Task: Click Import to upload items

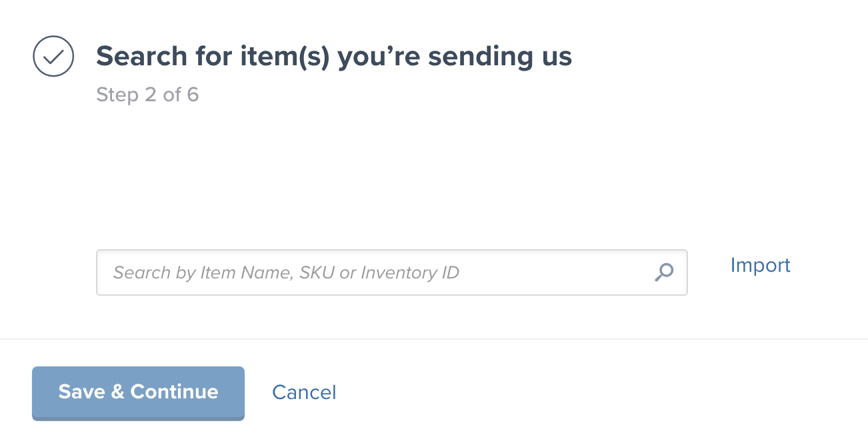Action: tap(760, 265)
